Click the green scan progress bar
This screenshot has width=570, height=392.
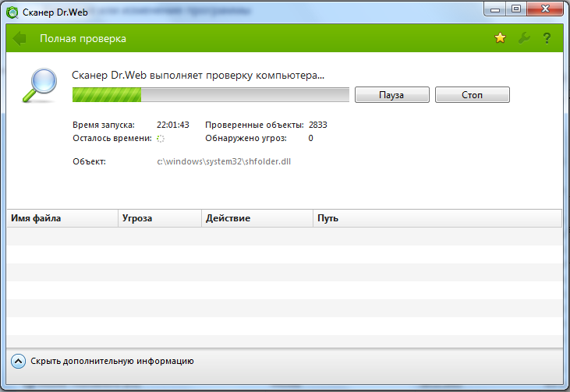point(211,95)
